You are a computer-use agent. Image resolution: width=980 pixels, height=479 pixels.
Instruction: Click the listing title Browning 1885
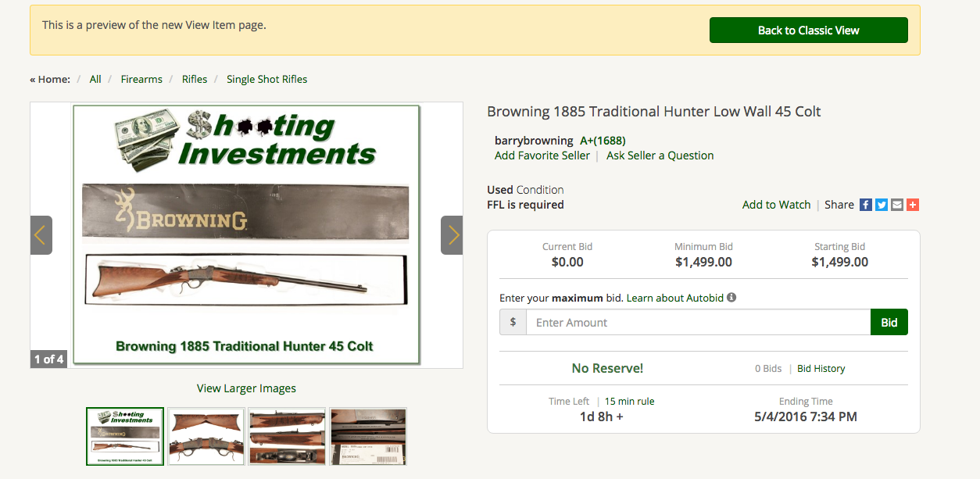point(654,111)
